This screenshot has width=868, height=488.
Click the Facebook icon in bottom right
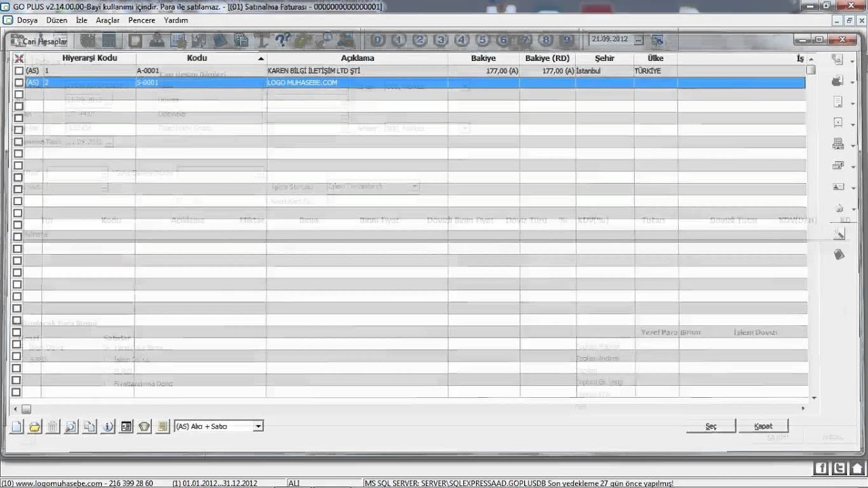[x=821, y=468]
